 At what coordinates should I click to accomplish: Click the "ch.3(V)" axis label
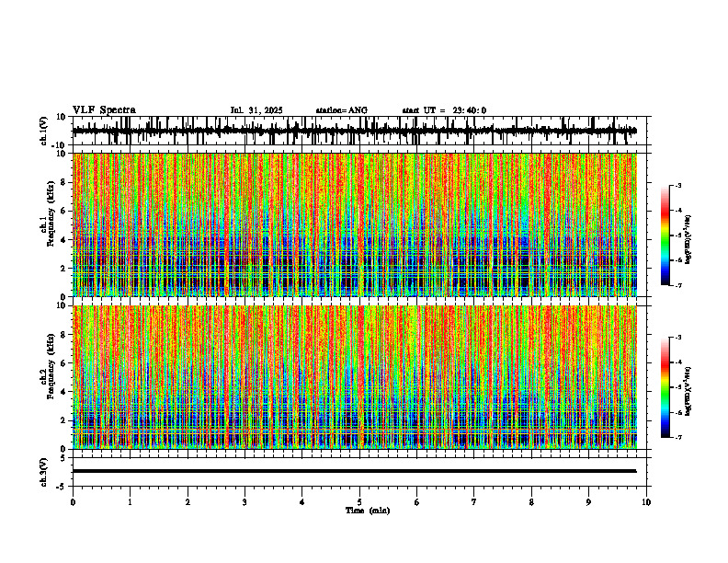pos(44,472)
